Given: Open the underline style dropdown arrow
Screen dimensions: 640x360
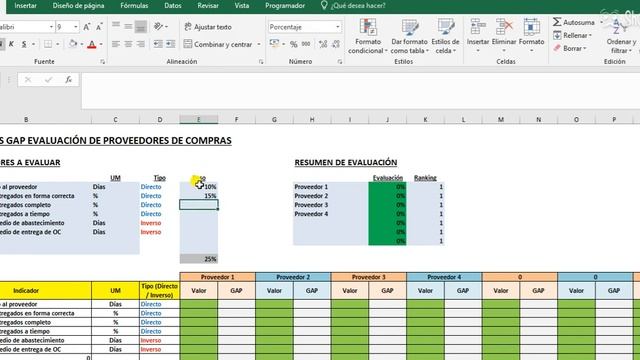Looking at the screenshot, I should point(33,44).
